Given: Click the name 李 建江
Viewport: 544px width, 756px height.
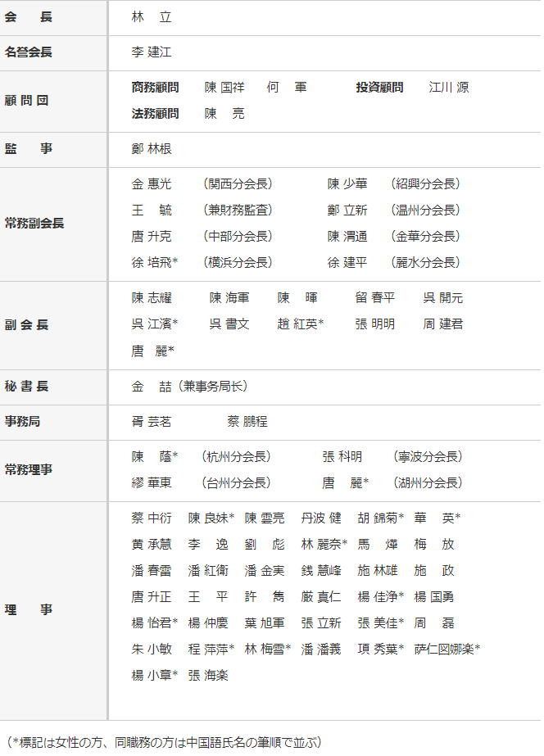Looking at the screenshot, I should click(152, 52).
